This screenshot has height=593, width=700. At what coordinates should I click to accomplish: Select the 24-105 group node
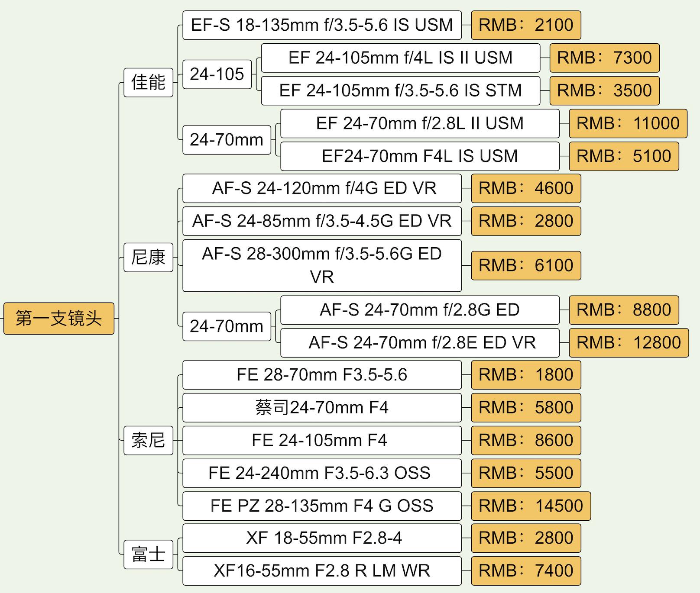pos(217,74)
